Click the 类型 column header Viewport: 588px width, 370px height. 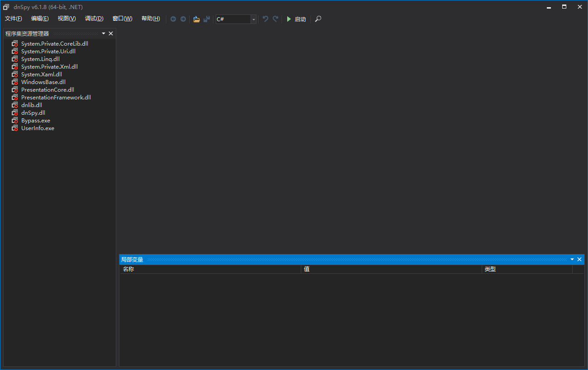(527, 269)
